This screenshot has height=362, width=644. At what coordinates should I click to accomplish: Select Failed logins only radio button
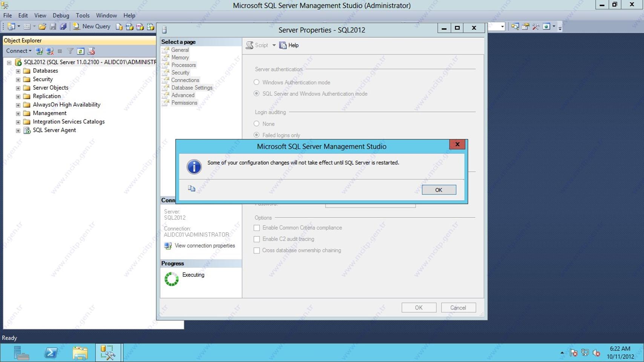pos(256,135)
